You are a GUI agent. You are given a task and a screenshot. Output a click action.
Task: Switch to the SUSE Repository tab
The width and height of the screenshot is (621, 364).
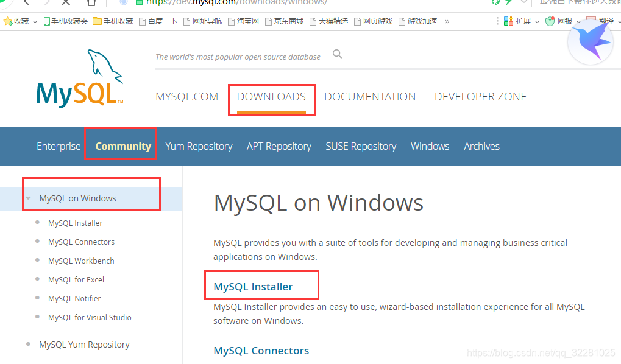pos(361,146)
